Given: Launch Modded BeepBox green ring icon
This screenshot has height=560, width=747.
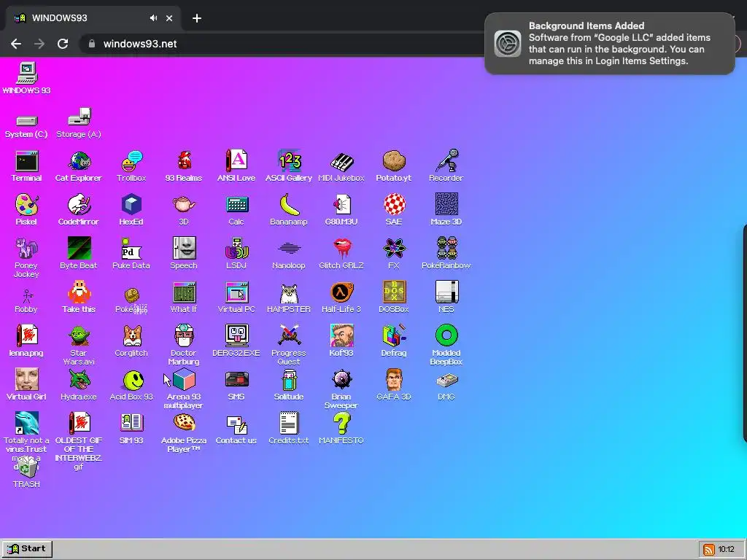Looking at the screenshot, I should click(x=446, y=335).
